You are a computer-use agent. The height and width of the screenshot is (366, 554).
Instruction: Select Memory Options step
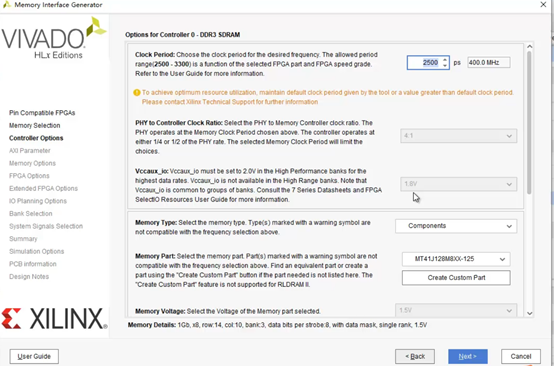(x=33, y=163)
